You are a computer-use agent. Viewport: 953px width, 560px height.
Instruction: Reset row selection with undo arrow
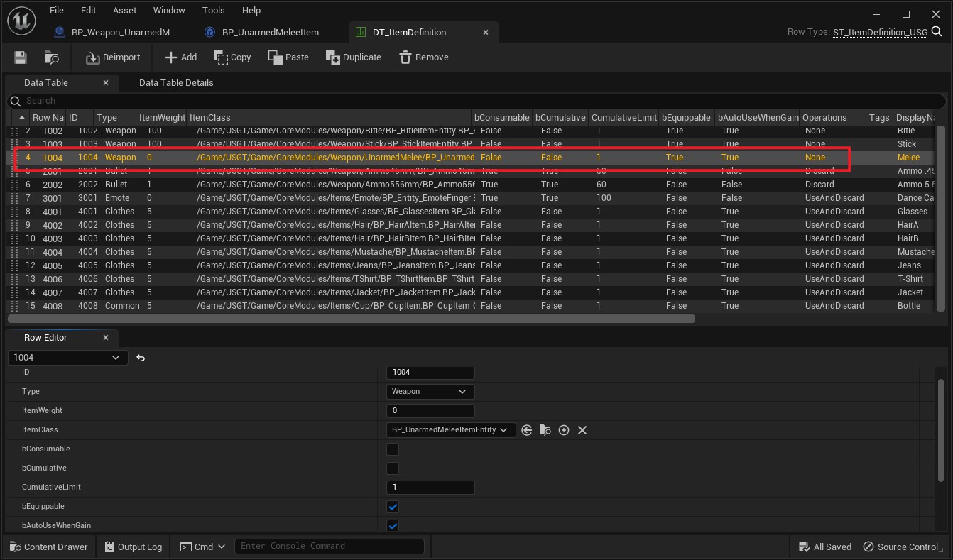tap(141, 358)
